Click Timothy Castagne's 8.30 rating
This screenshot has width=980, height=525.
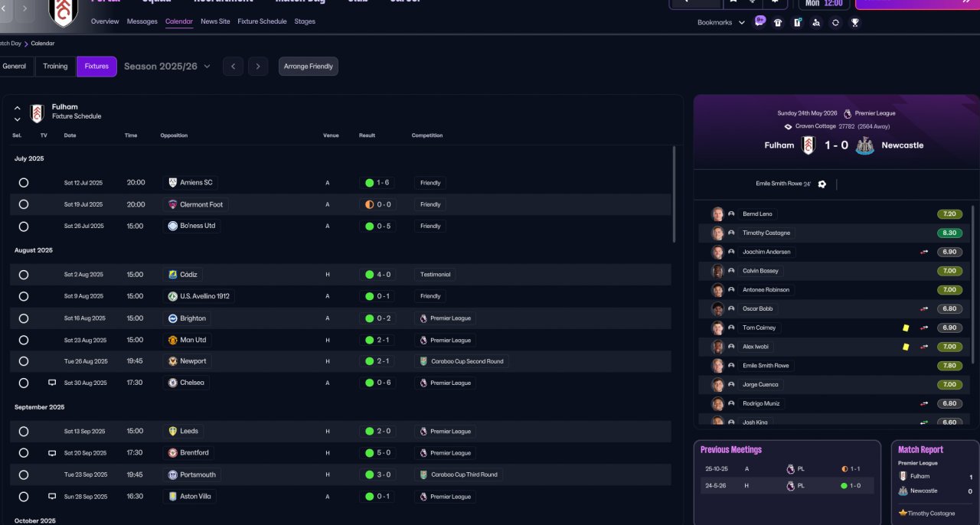(x=949, y=233)
